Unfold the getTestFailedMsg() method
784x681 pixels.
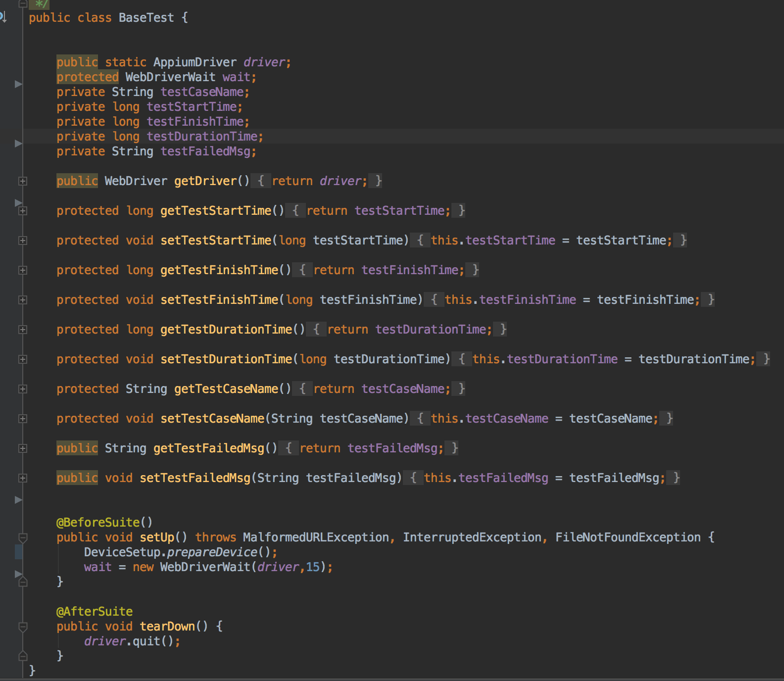(23, 448)
